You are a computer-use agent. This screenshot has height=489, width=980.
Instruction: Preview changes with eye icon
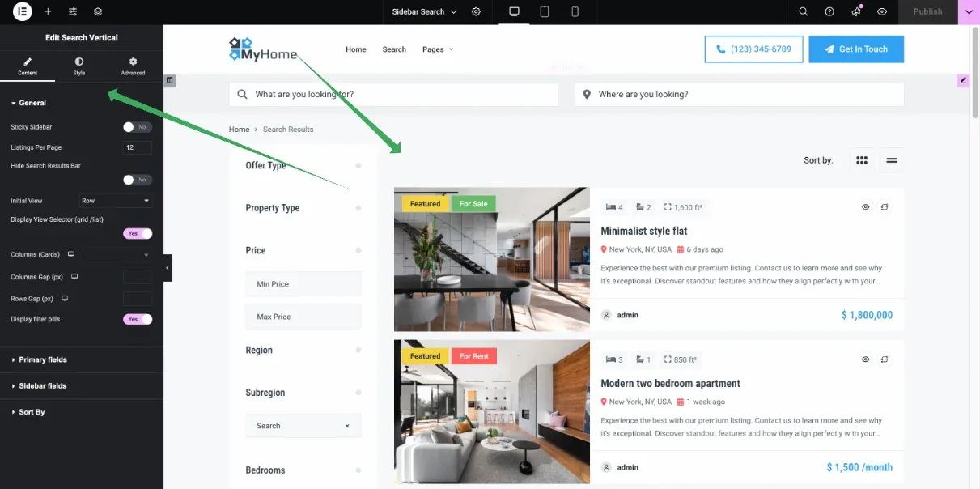[882, 11]
